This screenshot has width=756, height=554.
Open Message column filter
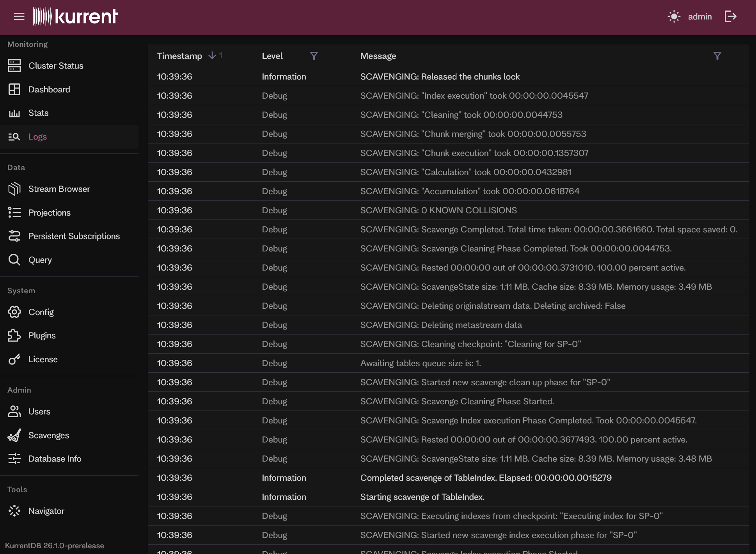[x=717, y=56]
